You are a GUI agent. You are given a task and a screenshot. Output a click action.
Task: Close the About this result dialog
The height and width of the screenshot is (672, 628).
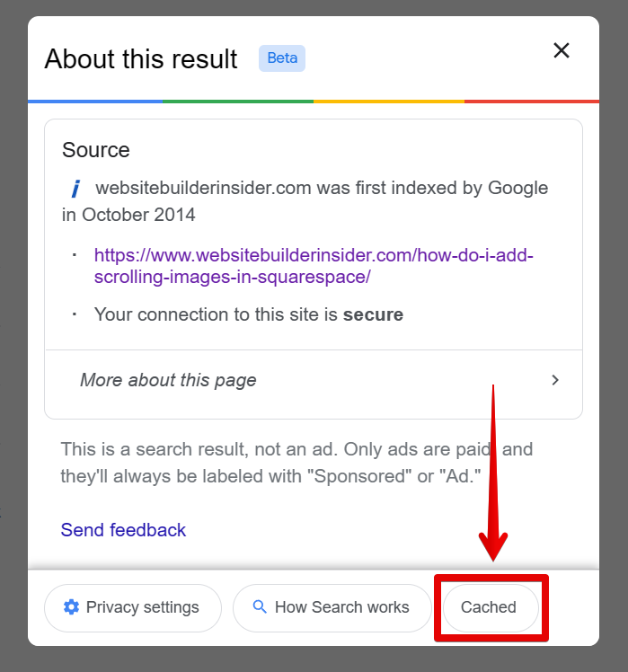coord(562,51)
